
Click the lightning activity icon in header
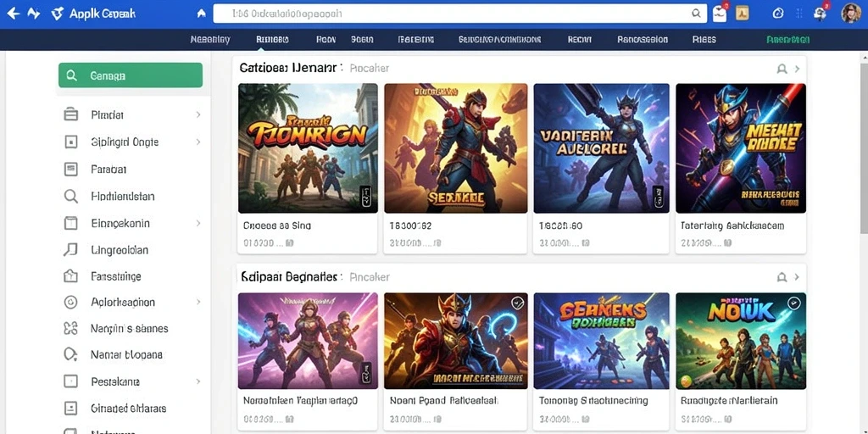tap(33, 14)
